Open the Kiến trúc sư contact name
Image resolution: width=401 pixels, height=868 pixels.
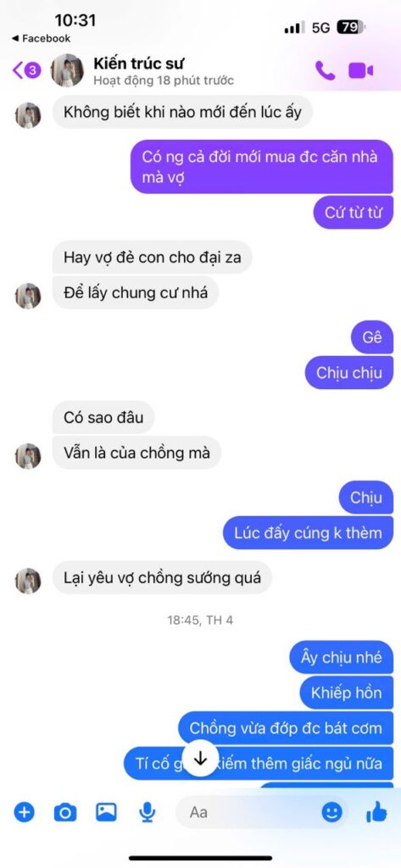pyautogui.click(x=139, y=62)
